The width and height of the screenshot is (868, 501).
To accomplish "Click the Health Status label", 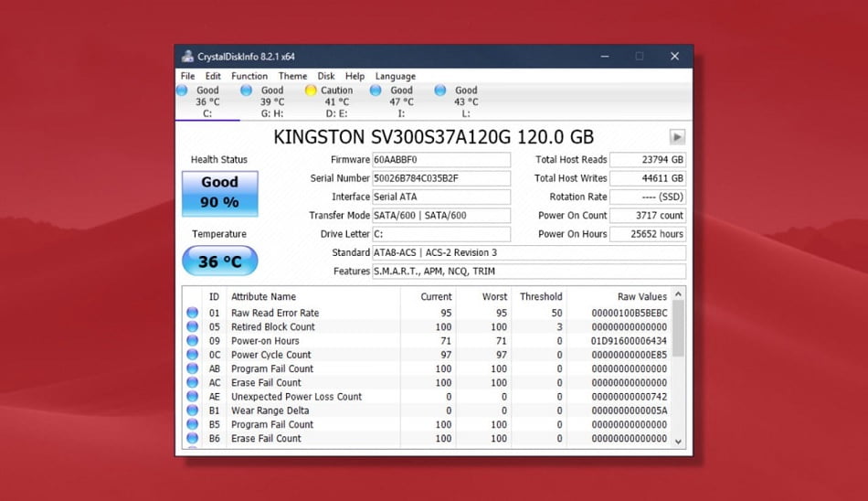I will point(219,160).
